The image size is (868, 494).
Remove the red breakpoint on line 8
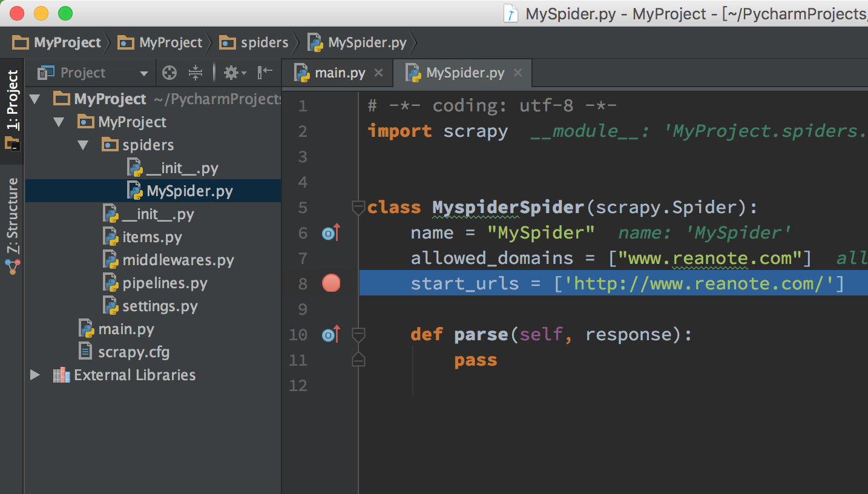(x=331, y=283)
